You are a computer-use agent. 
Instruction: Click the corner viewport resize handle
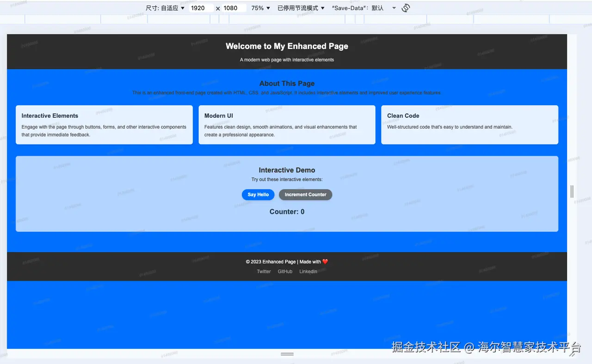tap(572, 354)
